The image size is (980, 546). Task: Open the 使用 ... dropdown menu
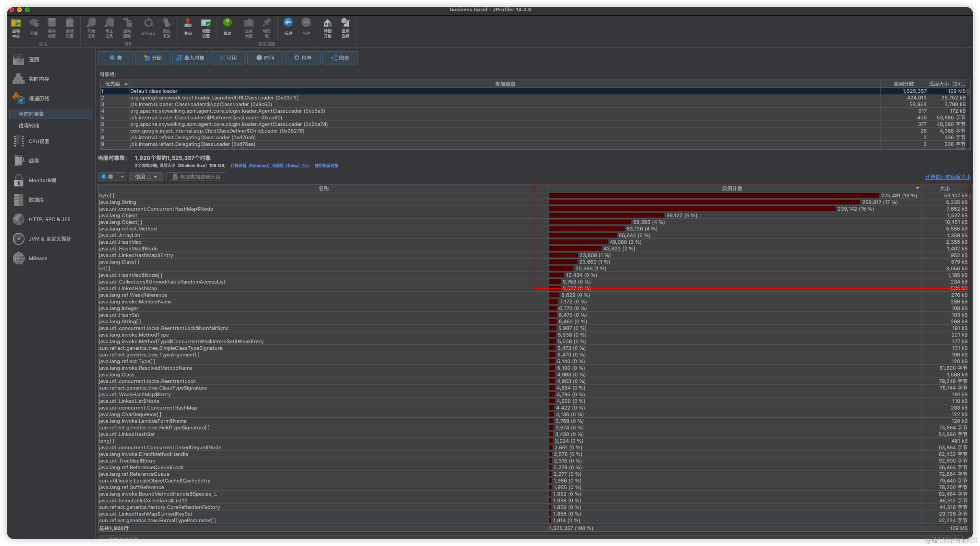pyautogui.click(x=146, y=177)
